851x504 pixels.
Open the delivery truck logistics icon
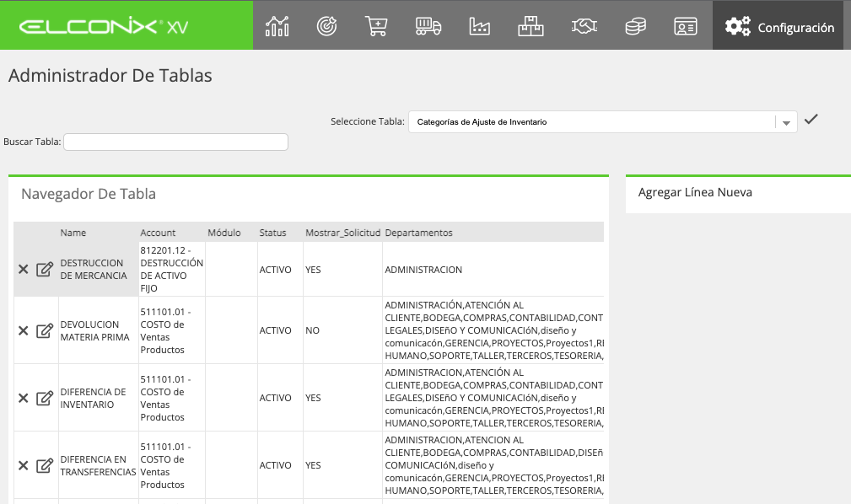[x=428, y=26]
